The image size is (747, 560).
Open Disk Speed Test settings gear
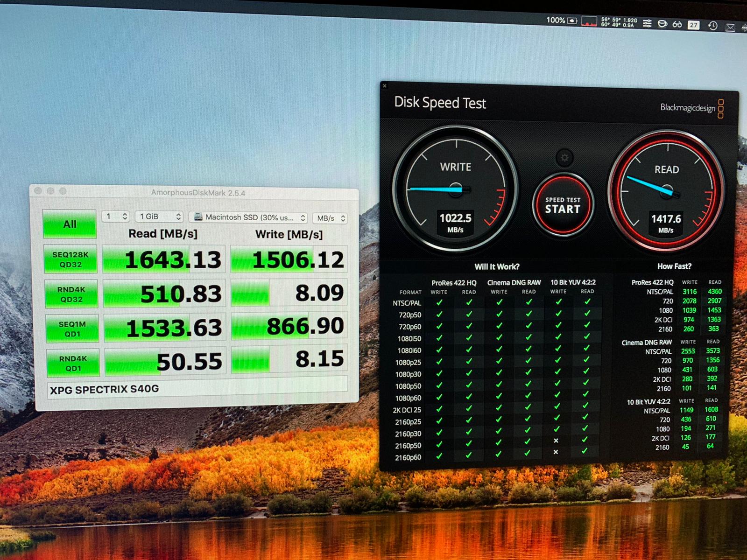coord(564,158)
